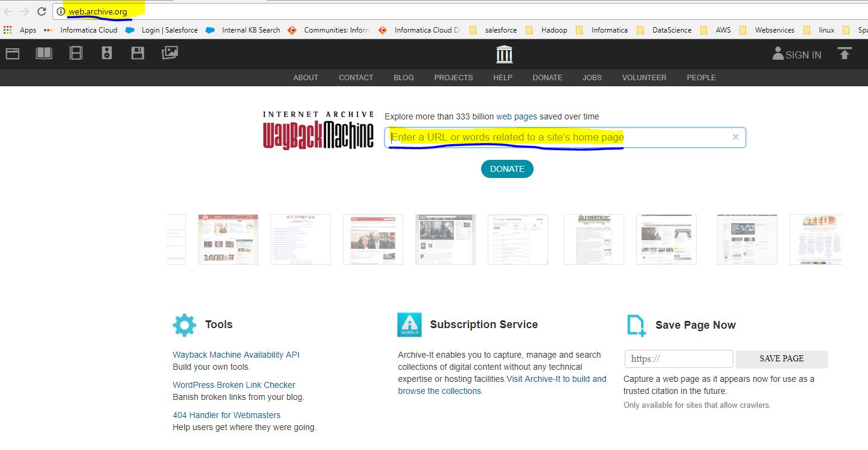The image size is (868, 450).
Task: Click the Save Page Now document icon
Action: click(636, 325)
